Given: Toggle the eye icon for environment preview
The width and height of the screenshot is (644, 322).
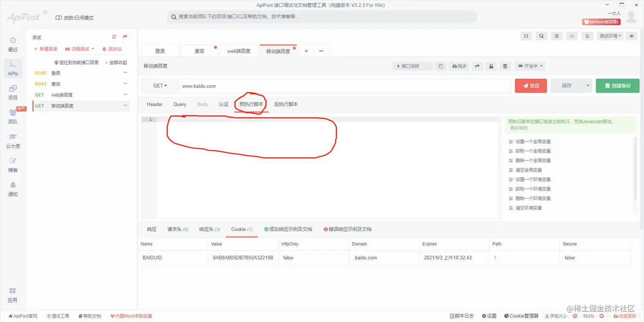Looking at the screenshot, I should [x=632, y=36].
